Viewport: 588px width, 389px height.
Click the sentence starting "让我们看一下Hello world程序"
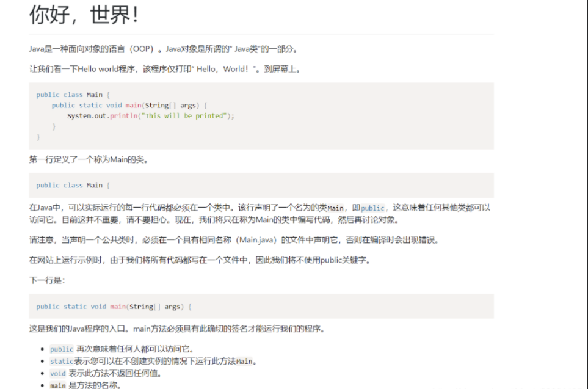165,69
